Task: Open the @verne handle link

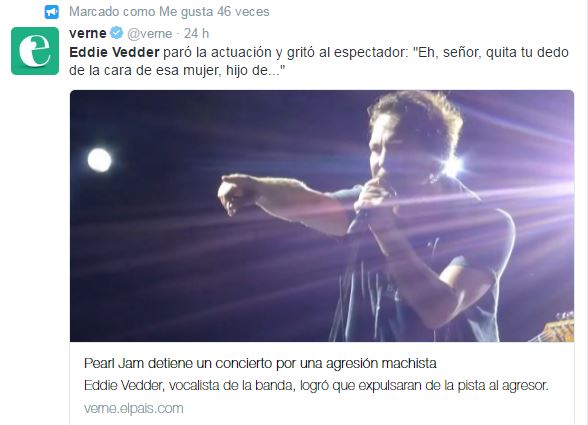Action: pyautogui.click(x=150, y=34)
